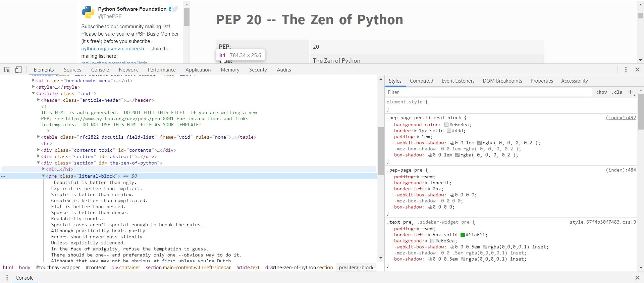The height and width of the screenshot is (283, 644).
Task: Open the (index):492 source link
Action: click(x=621, y=117)
